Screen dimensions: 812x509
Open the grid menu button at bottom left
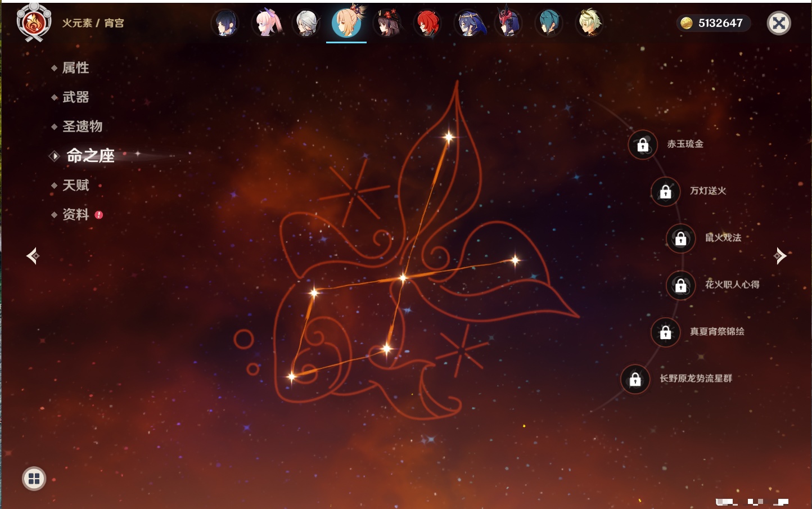click(x=34, y=479)
